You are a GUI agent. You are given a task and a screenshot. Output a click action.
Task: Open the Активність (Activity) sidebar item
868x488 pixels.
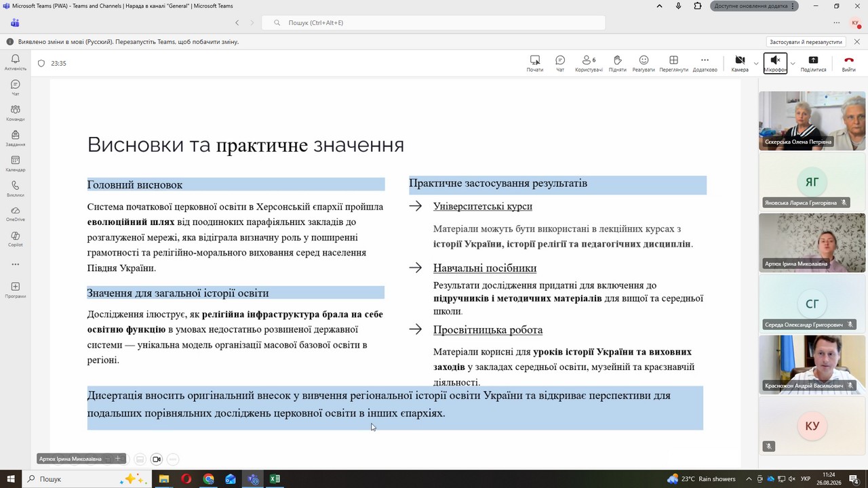[15, 62]
